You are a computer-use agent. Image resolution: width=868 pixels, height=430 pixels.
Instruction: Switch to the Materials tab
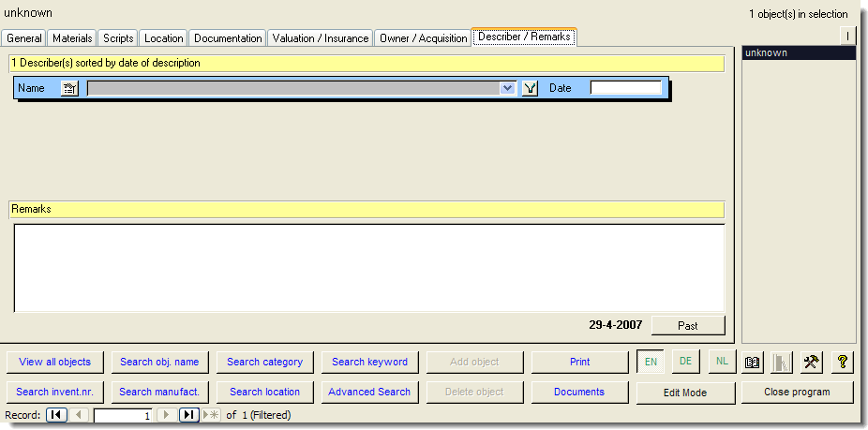click(x=72, y=38)
